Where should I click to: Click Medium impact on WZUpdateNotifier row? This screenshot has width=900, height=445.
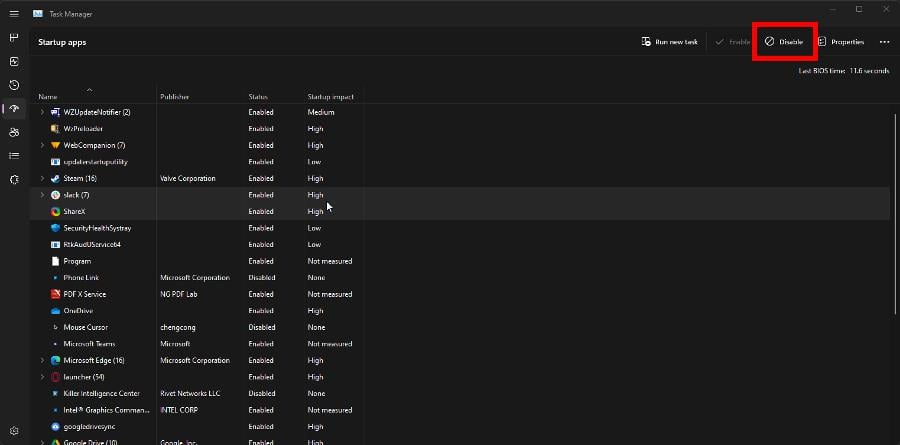coord(321,112)
